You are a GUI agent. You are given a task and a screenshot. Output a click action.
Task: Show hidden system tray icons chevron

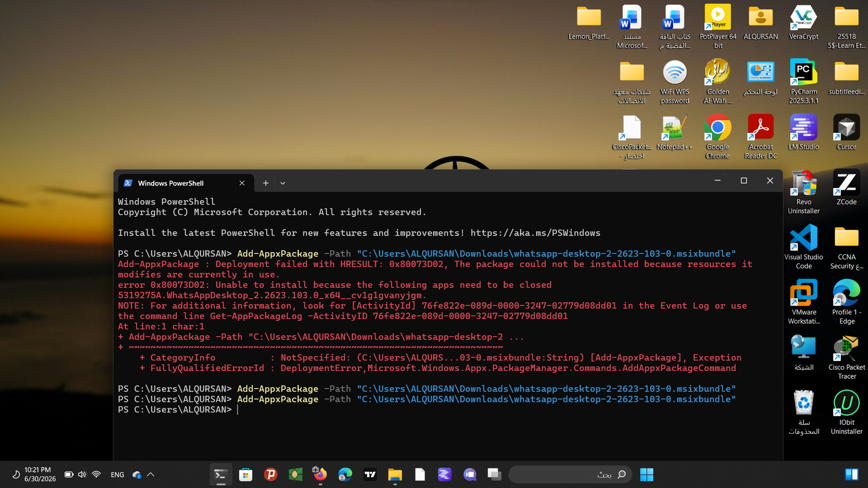point(151,474)
